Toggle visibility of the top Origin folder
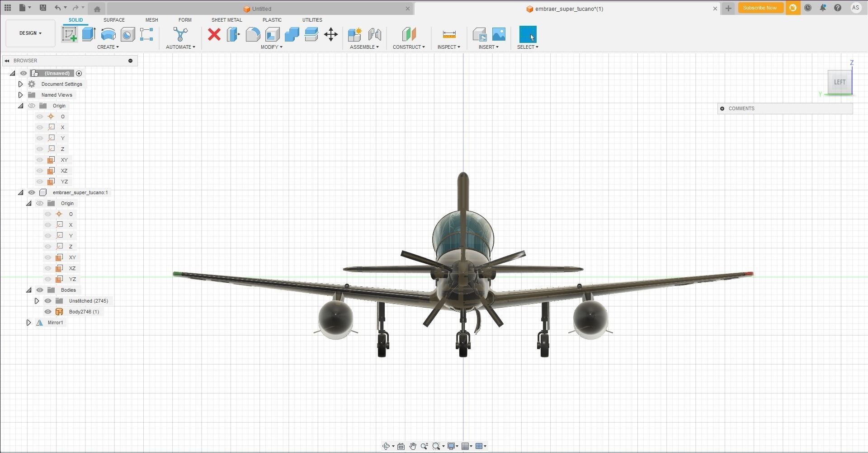Screen dimensions: 868x453 pyautogui.click(x=32, y=106)
